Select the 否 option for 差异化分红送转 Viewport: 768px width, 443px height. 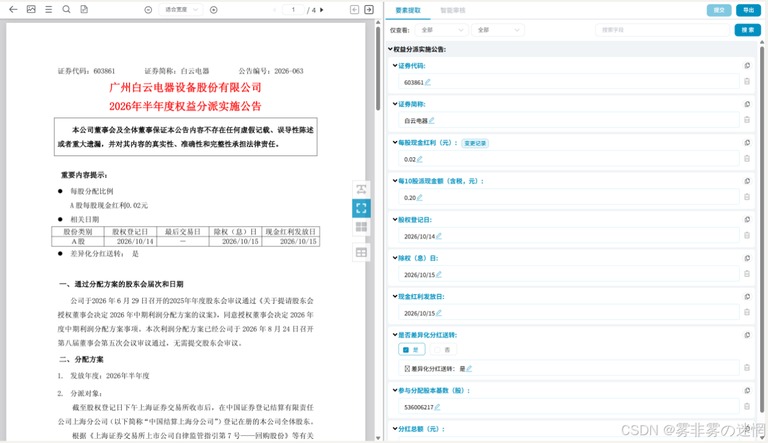pos(443,349)
